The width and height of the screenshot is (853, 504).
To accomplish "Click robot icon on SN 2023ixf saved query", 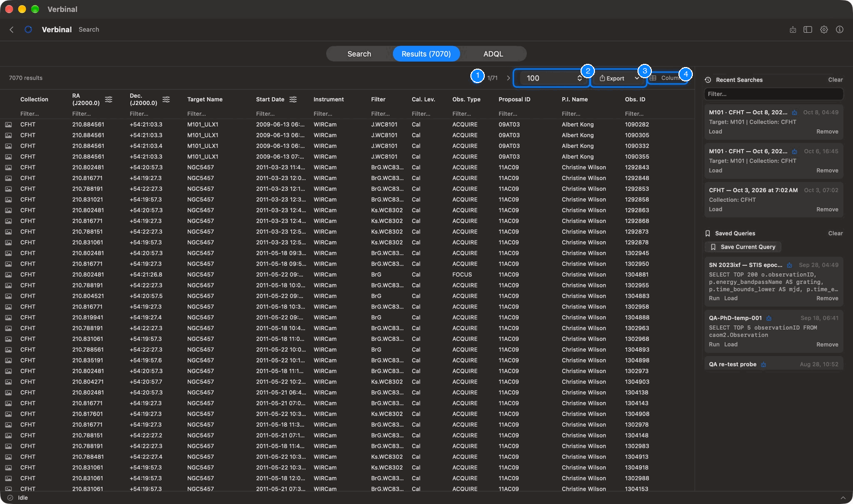I will (790, 265).
